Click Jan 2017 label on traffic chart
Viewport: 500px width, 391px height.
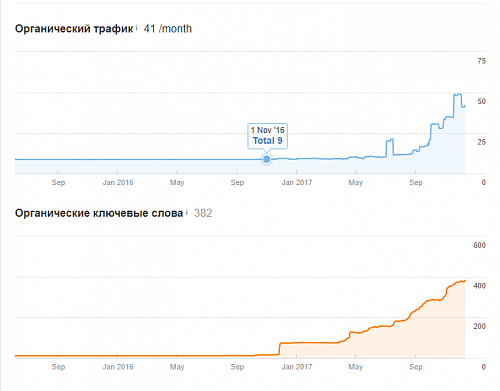[297, 182]
